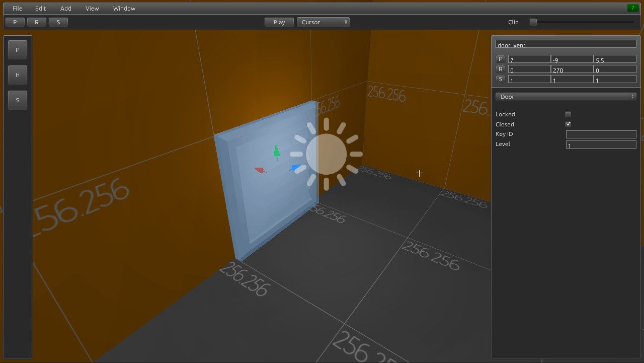This screenshot has width=644, height=363.
Task: Click the Play button
Action: pos(279,22)
